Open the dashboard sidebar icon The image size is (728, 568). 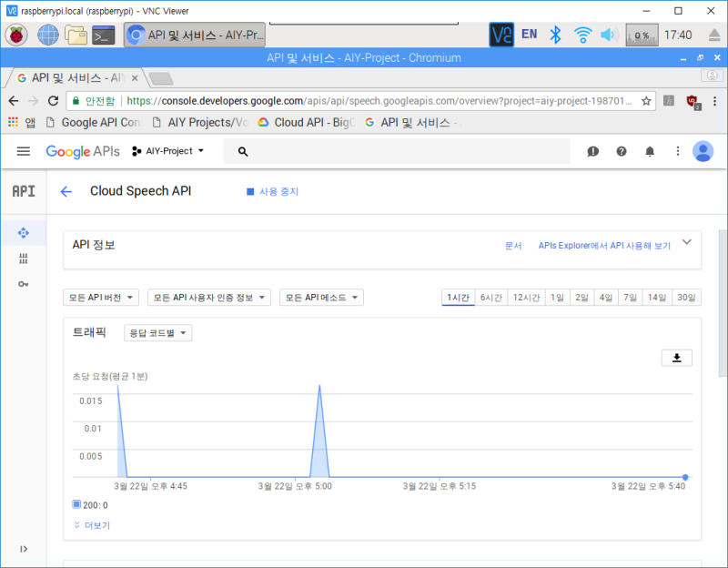(x=24, y=233)
